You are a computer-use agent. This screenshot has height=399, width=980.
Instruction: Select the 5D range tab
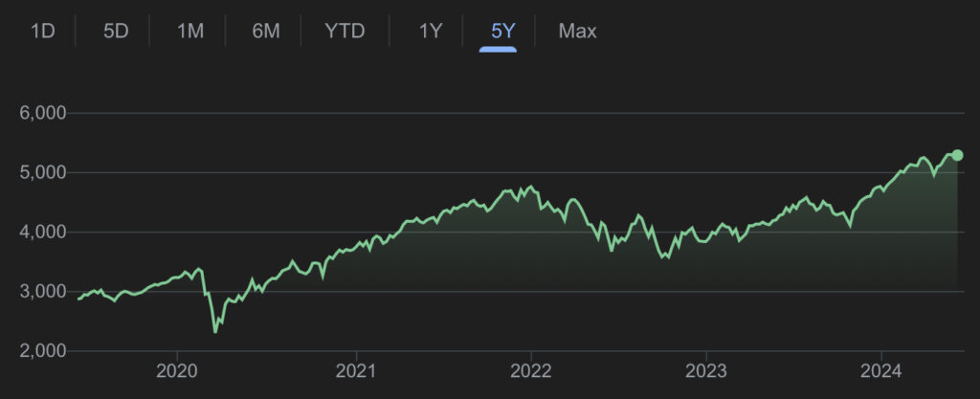(x=116, y=31)
